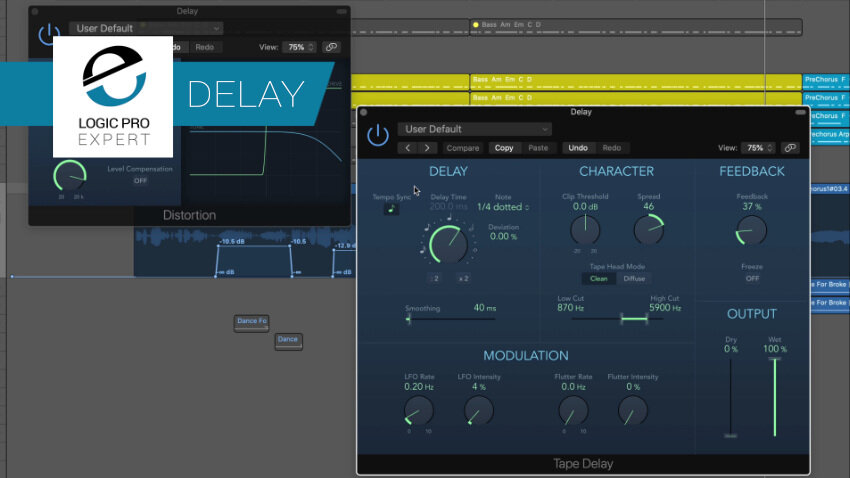Select Diffuse tape head mode
Viewport: 850px width, 478px height.
pyautogui.click(x=634, y=279)
